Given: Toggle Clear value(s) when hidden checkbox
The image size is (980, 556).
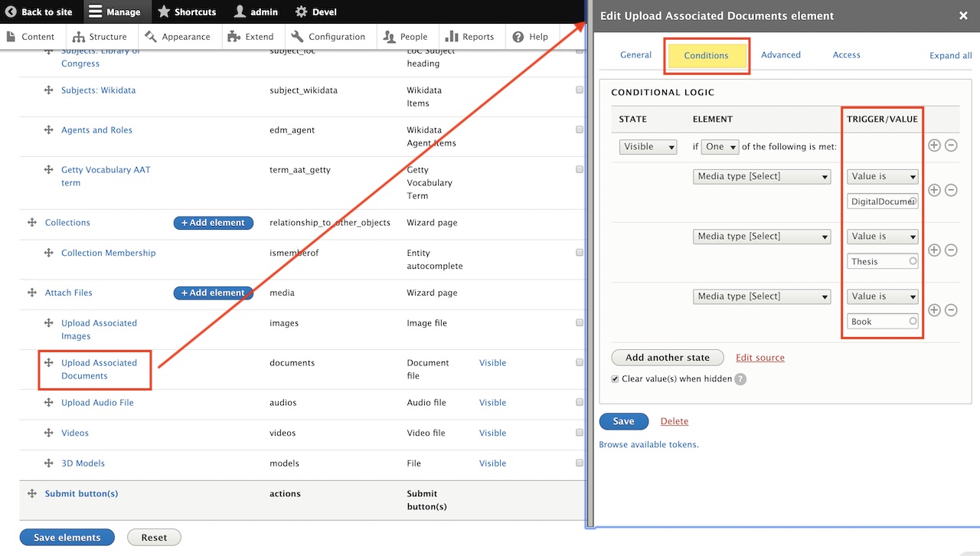Looking at the screenshot, I should click(x=616, y=379).
